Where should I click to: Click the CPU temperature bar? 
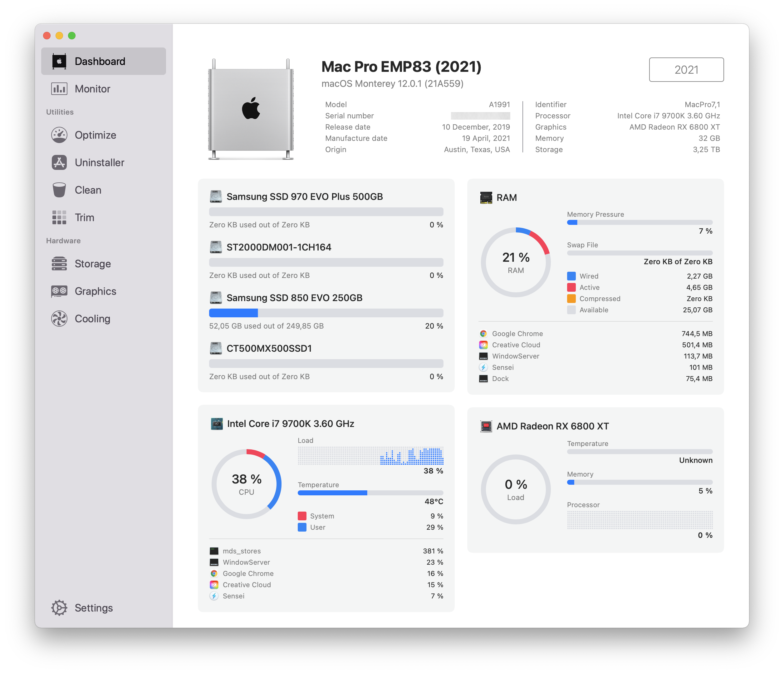pyautogui.click(x=370, y=493)
